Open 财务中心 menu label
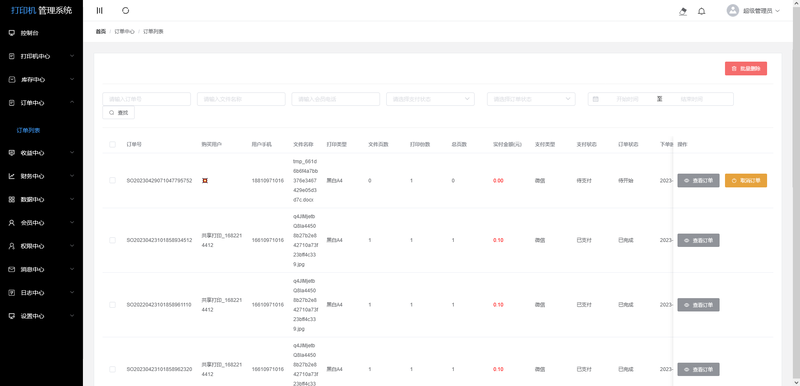Viewport: 800px width, 386px height. (x=32, y=176)
